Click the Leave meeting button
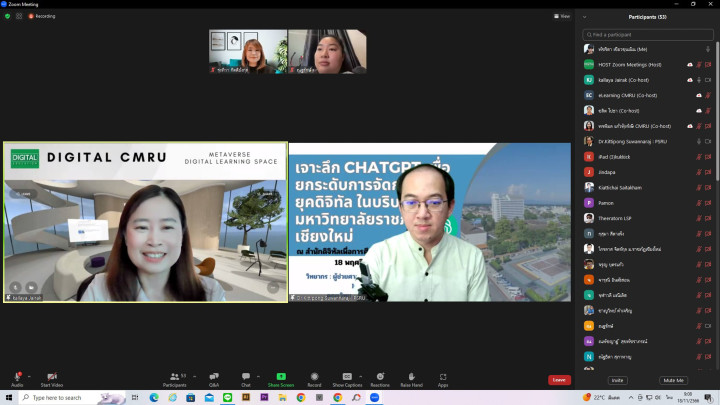This screenshot has height=405, width=720. pos(559,380)
